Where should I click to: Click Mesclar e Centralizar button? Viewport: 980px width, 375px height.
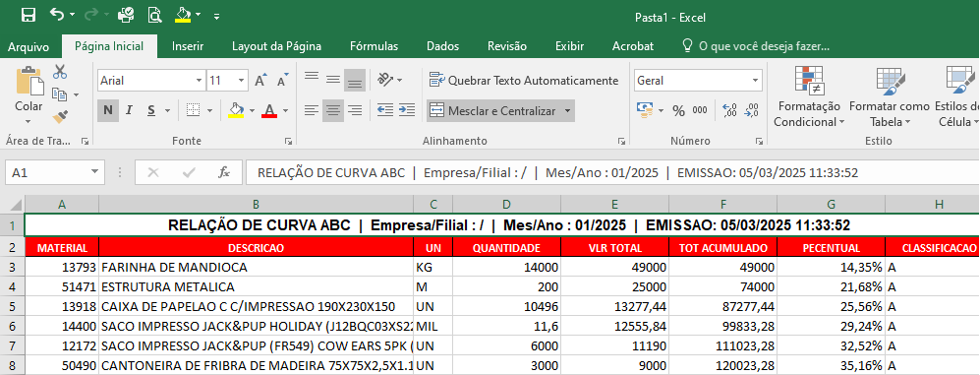(x=492, y=111)
